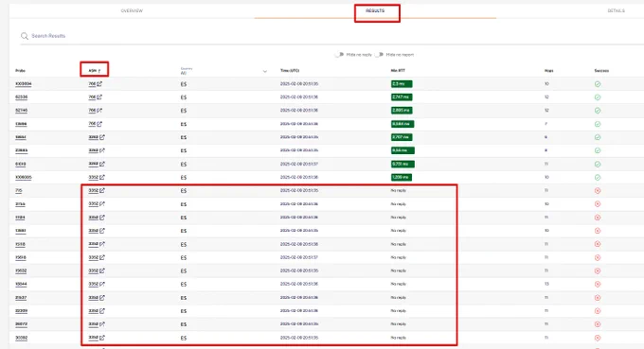Click the Probe column header
The width and height of the screenshot is (644, 349).
20,71
